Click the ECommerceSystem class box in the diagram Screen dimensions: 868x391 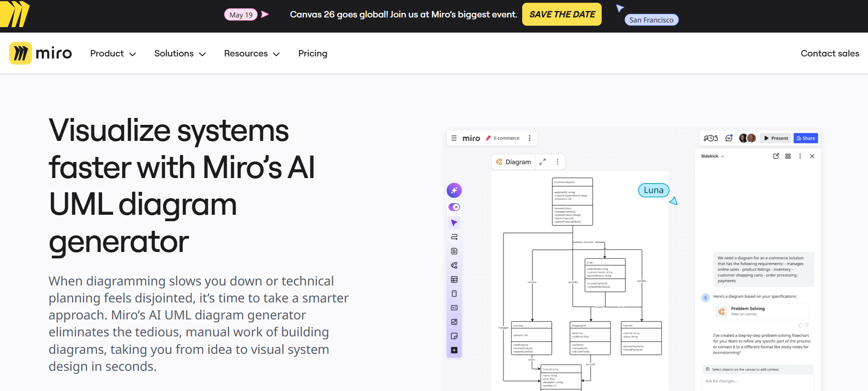tap(572, 201)
